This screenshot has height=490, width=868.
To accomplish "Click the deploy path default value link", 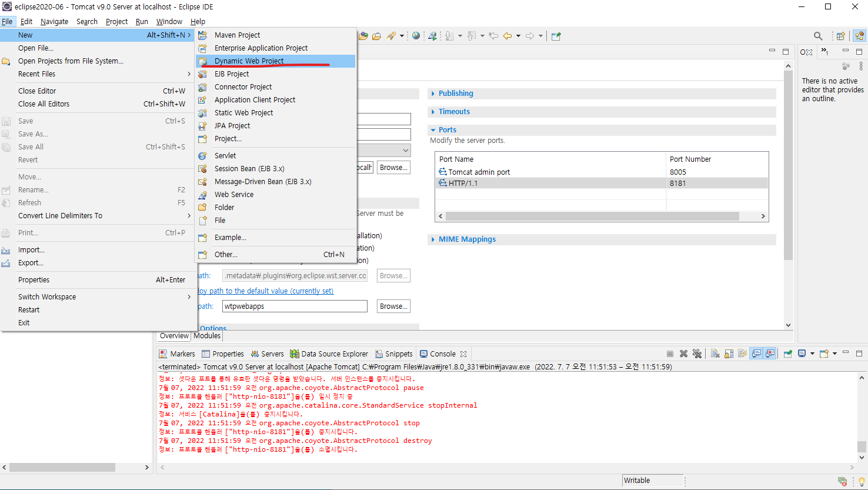I will pos(265,291).
